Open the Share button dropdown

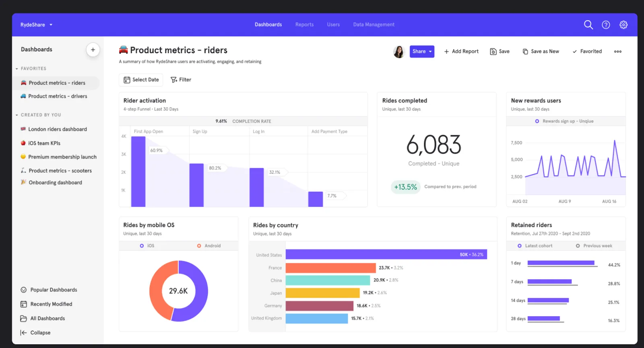coord(422,51)
